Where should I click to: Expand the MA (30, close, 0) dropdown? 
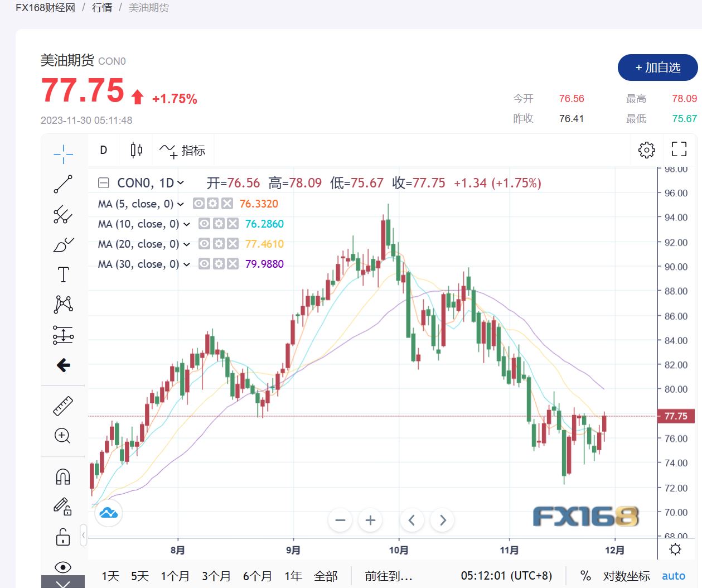tap(187, 264)
